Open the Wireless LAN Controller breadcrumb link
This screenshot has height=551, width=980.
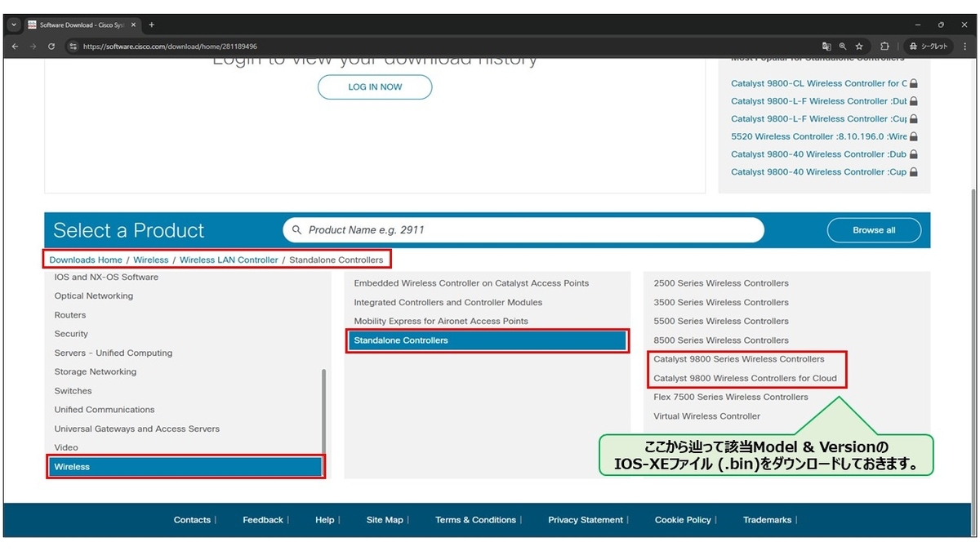(x=229, y=260)
